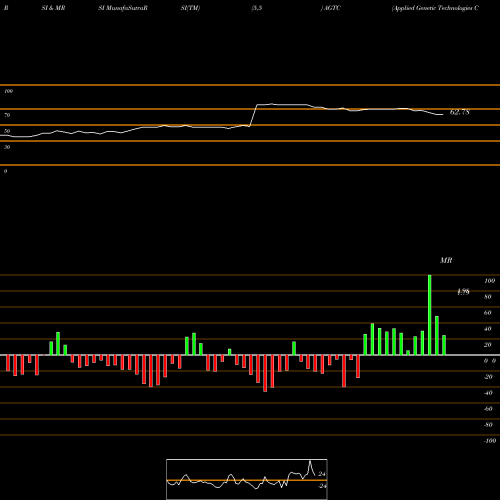The height and width of the screenshot is (500, 500).
Task: Click the 'Applied Genetic Technologies' company name
Action: coord(433,8)
